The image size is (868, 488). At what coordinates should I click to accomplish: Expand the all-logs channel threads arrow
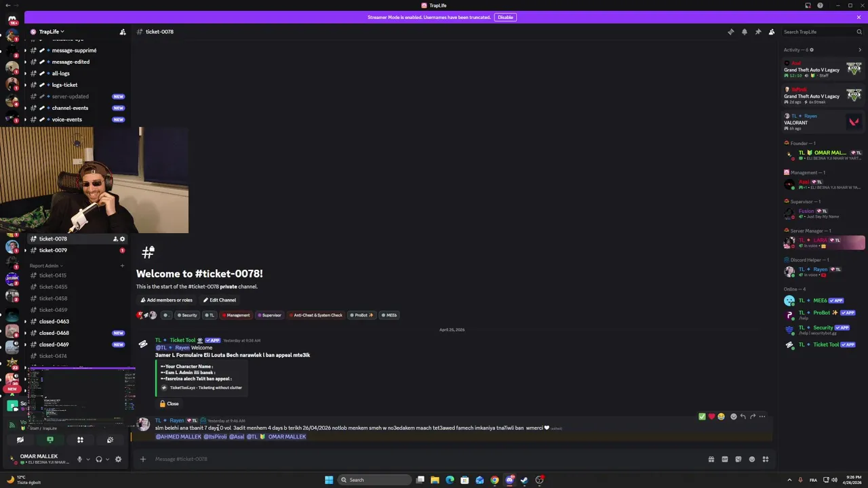tap(25, 73)
